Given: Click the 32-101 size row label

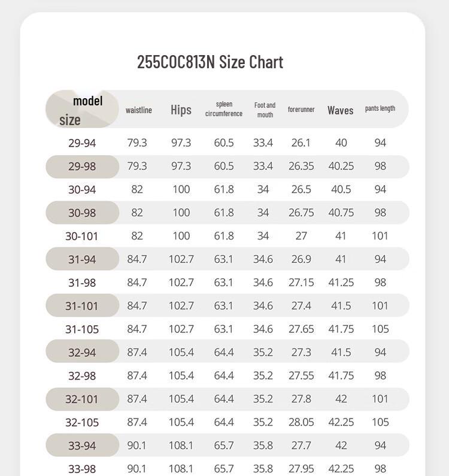Looking at the screenshot, I should [82, 399].
